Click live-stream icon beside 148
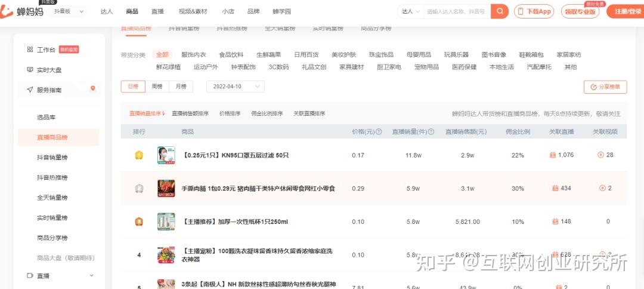 556,222
